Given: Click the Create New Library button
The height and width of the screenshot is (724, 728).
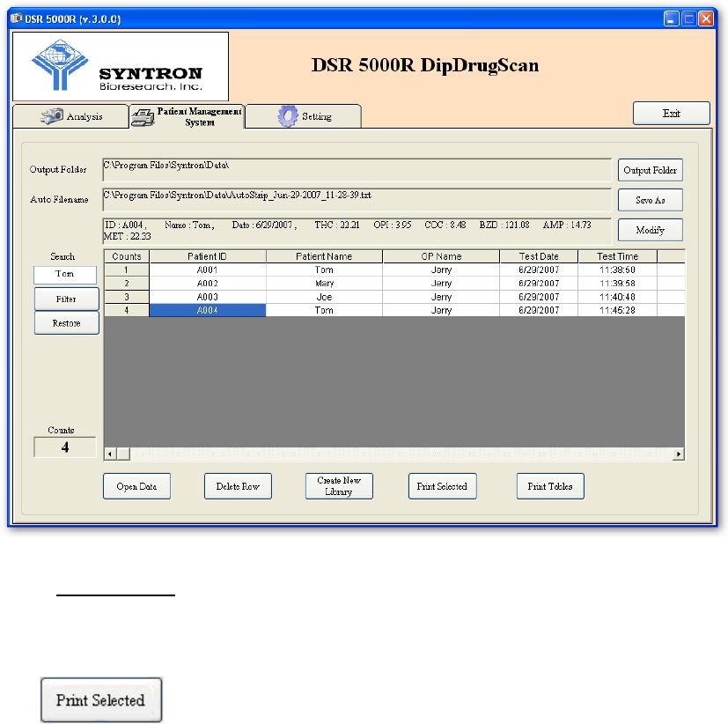Looking at the screenshot, I should (339, 486).
